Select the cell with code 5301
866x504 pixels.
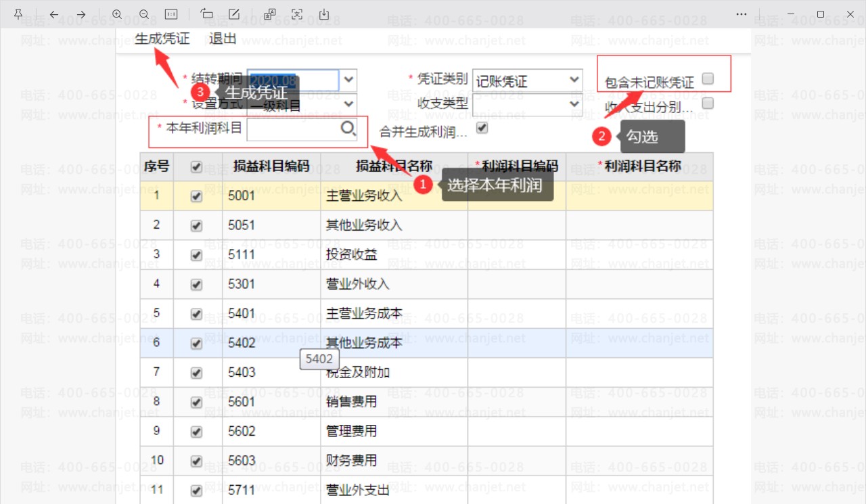[x=271, y=284]
